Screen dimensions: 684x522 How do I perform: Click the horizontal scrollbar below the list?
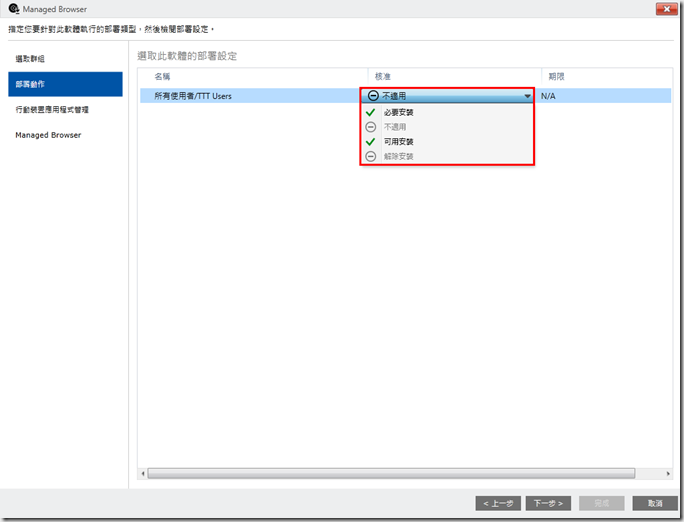click(392, 473)
